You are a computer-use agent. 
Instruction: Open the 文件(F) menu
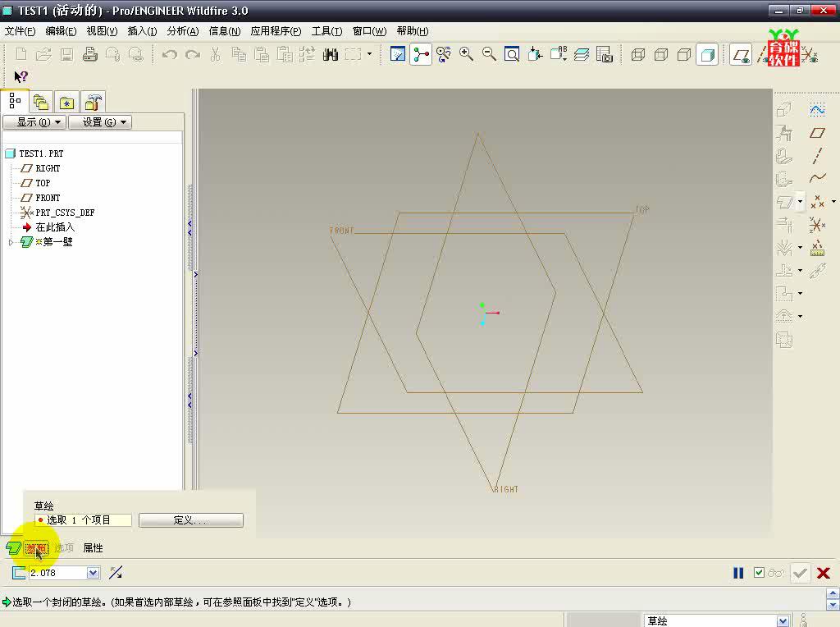(21, 31)
